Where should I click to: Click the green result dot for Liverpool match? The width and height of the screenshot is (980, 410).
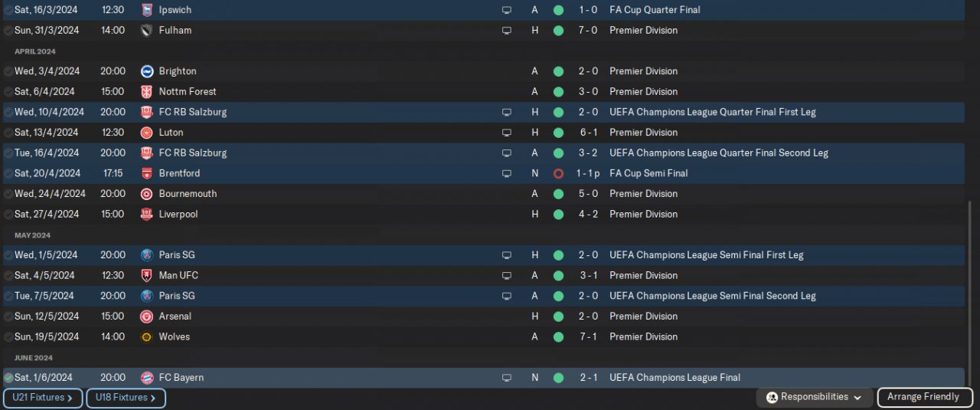click(x=558, y=215)
